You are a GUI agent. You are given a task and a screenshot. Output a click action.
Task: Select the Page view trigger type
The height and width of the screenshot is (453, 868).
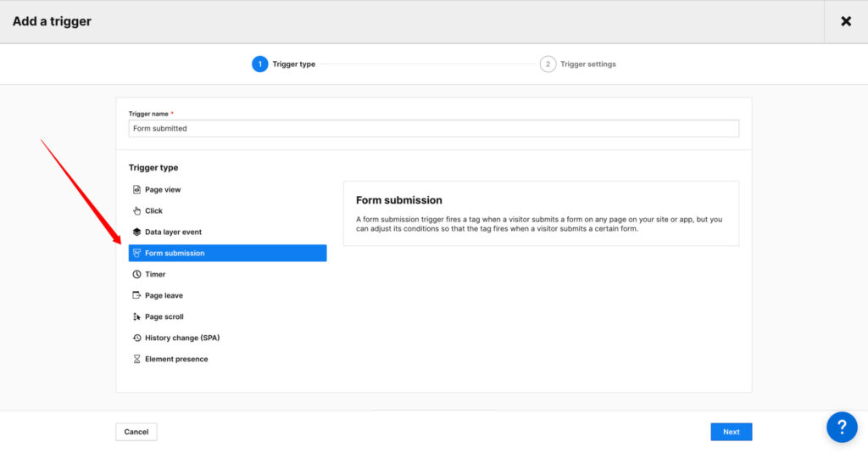163,190
